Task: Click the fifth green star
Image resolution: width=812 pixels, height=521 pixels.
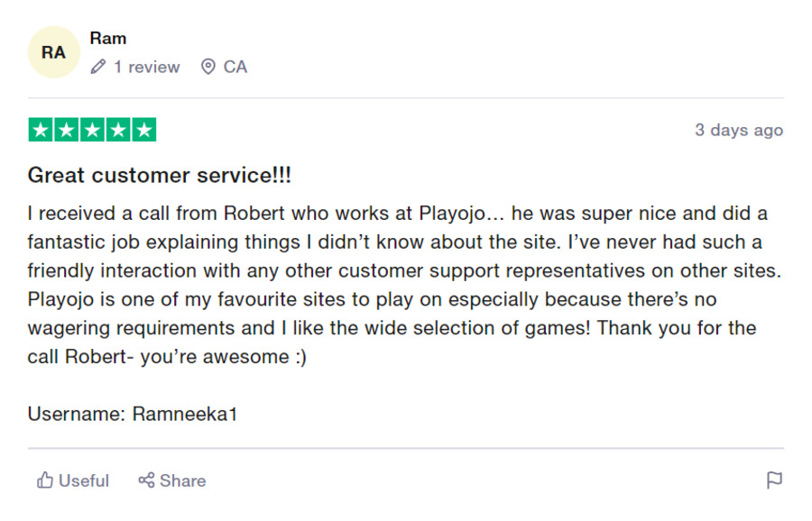Action: pyautogui.click(x=144, y=130)
